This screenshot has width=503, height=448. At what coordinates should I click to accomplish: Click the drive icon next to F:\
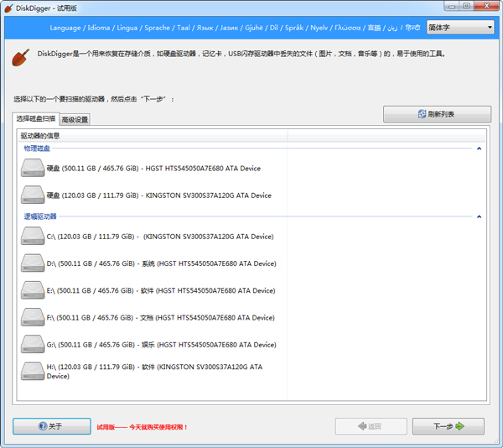33,317
